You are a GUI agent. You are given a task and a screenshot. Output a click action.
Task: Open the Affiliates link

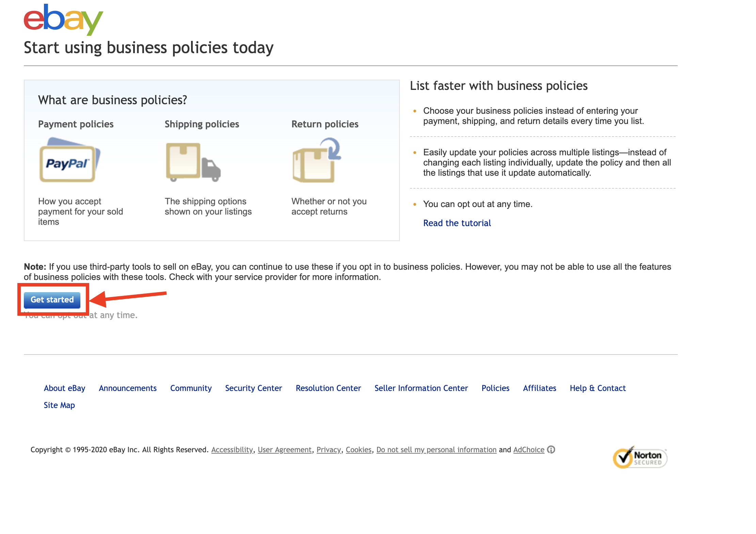tap(539, 388)
